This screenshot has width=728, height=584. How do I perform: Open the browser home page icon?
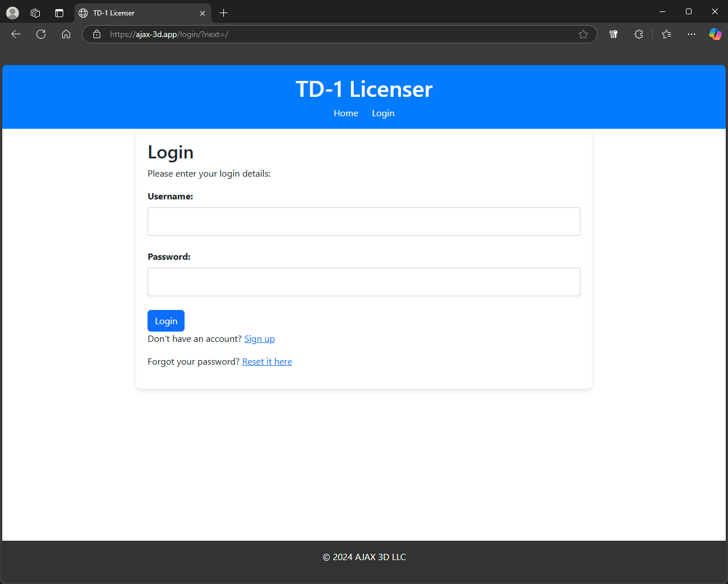[66, 34]
